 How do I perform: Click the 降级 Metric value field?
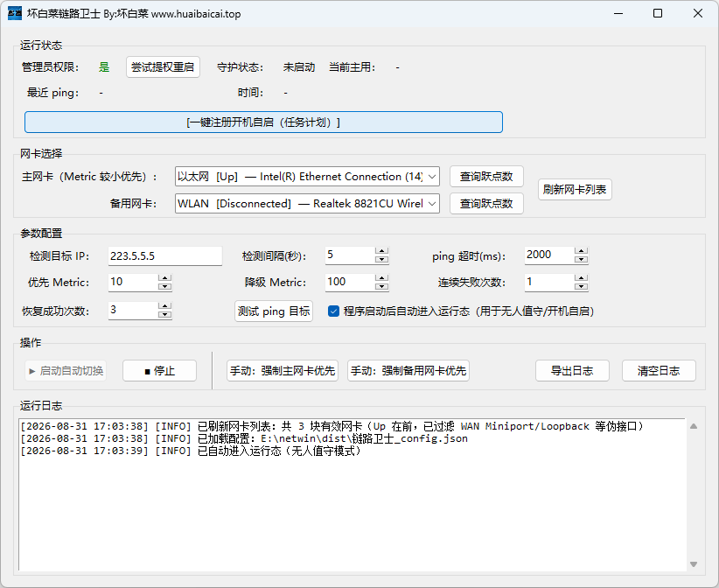(x=350, y=282)
